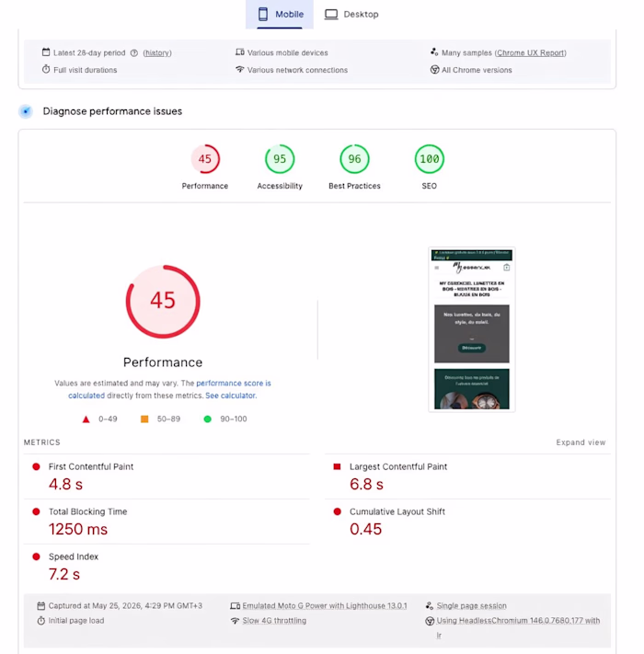Click the Chrome icon by All Chrome versions
The image size is (644, 654).
[x=434, y=70]
